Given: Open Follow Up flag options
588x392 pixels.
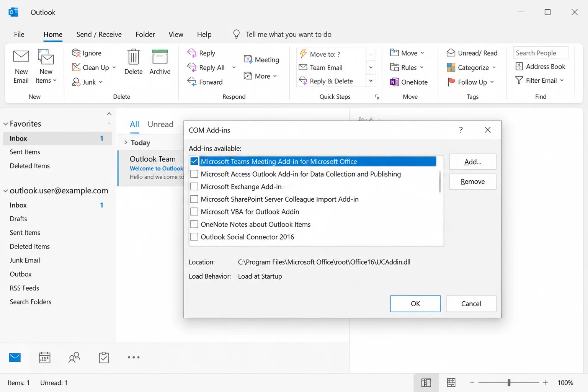Looking at the screenshot, I should tap(471, 82).
